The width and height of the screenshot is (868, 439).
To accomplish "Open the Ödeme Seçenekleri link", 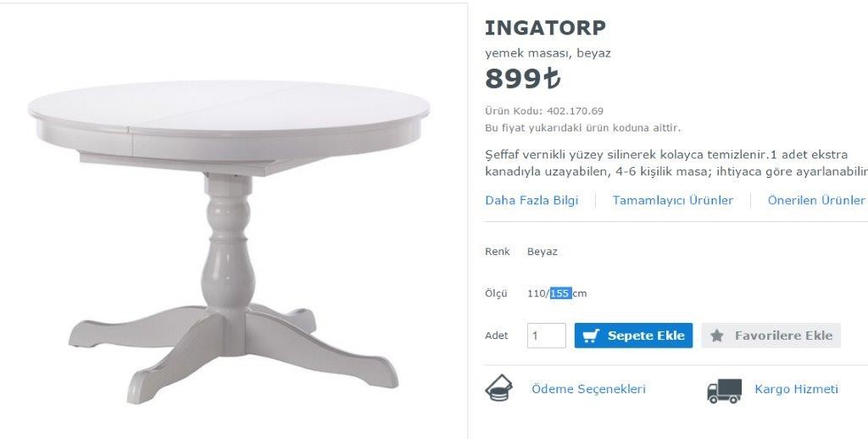I will 588,389.
